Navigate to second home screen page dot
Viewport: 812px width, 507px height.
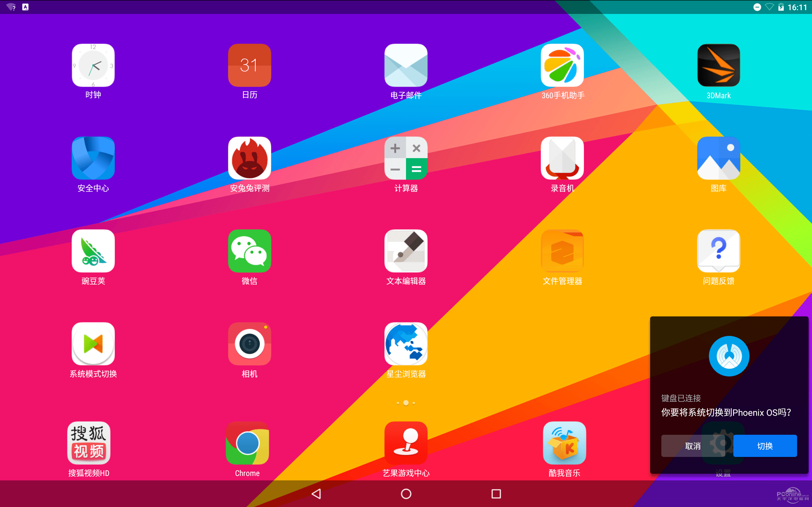tap(406, 402)
